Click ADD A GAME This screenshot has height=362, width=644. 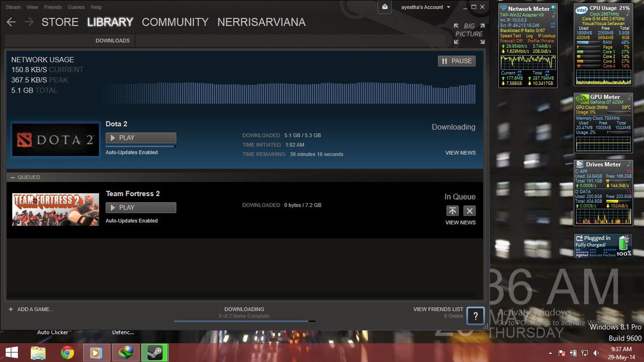click(31, 309)
